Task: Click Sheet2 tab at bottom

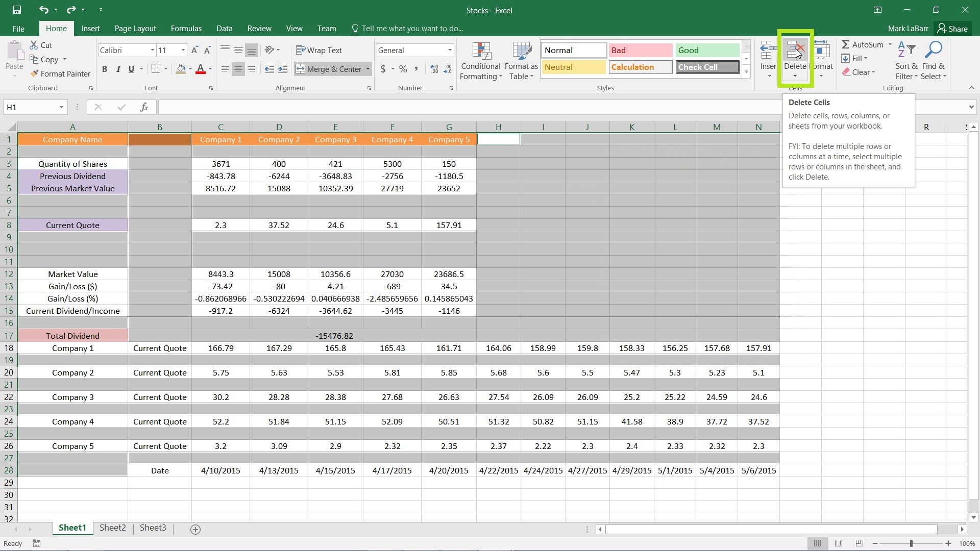Action: click(x=112, y=528)
